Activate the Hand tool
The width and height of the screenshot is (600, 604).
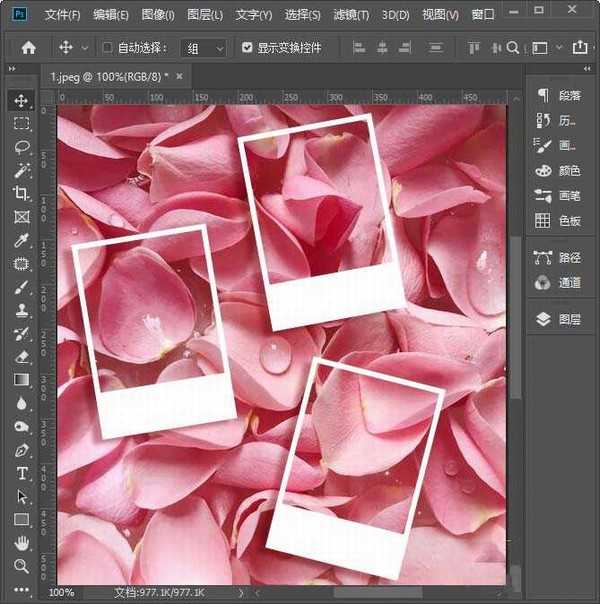[21, 543]
